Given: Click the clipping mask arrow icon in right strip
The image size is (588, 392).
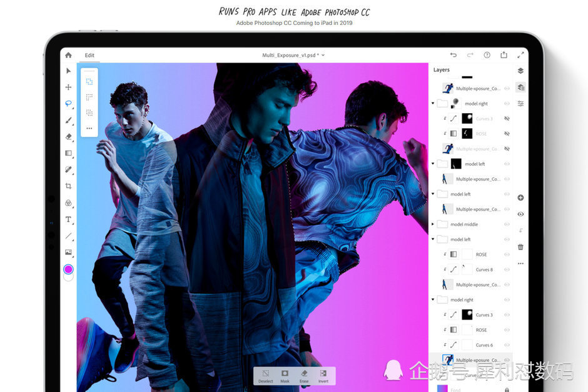Looking at the screenshot, I should (520, 231).
